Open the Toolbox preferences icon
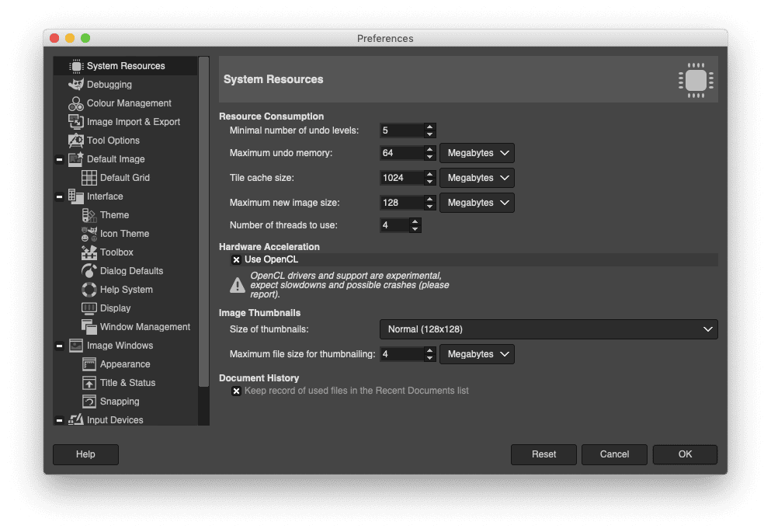 [89, 252]
